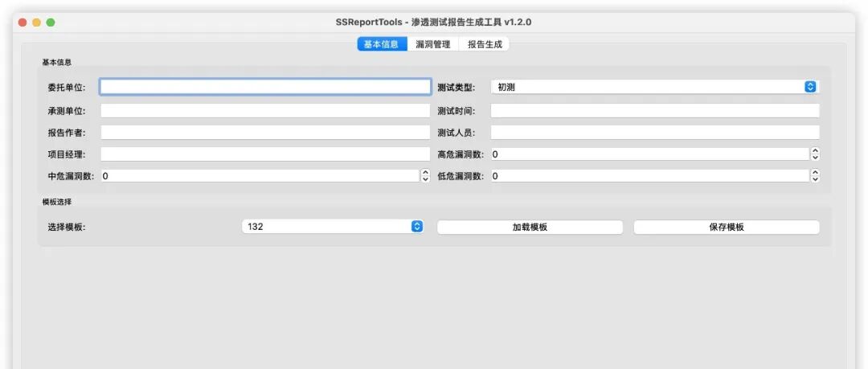Click the red close window button
The width and height of the screenshot is (868, 369).
click(x=23, y=23)
